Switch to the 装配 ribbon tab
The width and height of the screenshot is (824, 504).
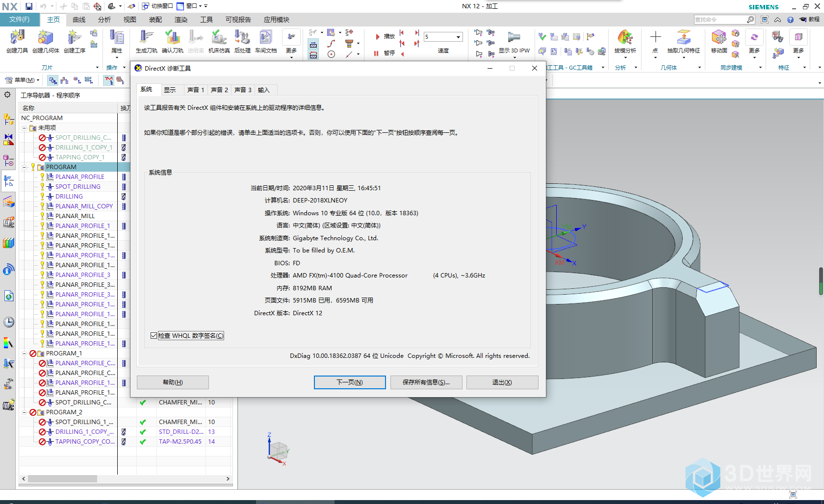click(155, 20)
